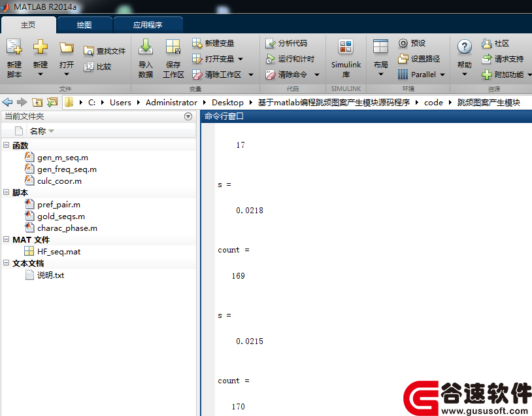The width and height of the screenshot is (532, 416).
Task: Switch to the 绘图 tab
Action: pos(84,25)
